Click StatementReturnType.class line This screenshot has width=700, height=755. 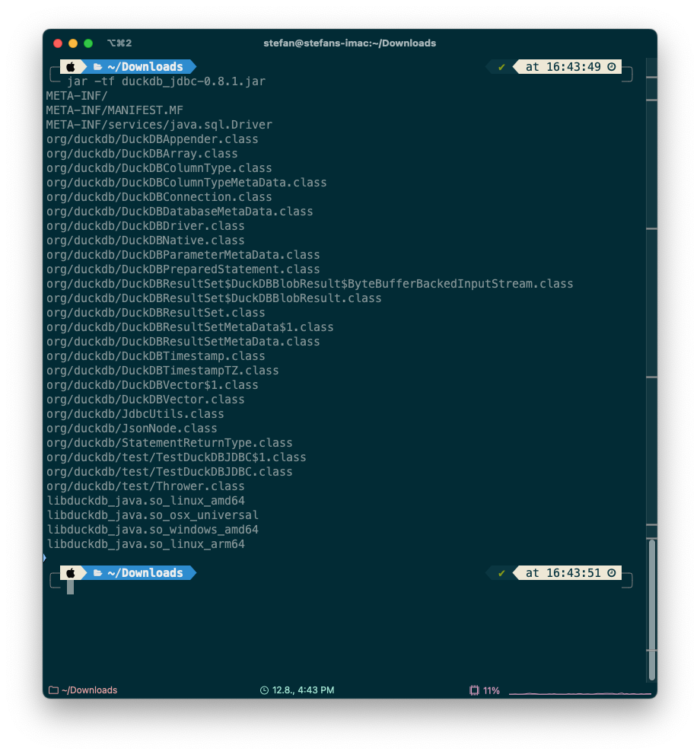pyautogui.click(x=170, y=442)
